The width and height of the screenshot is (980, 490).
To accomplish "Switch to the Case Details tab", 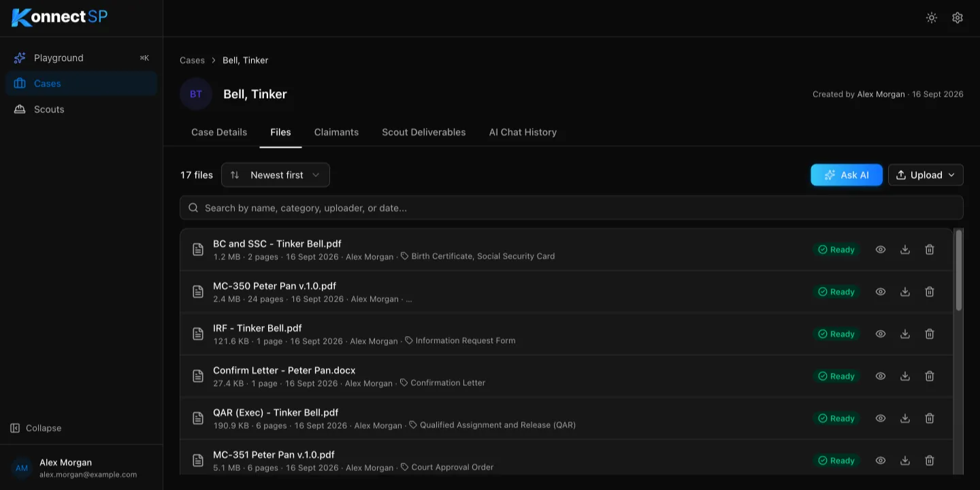I will pyautogui.click(x=219, y=132).
